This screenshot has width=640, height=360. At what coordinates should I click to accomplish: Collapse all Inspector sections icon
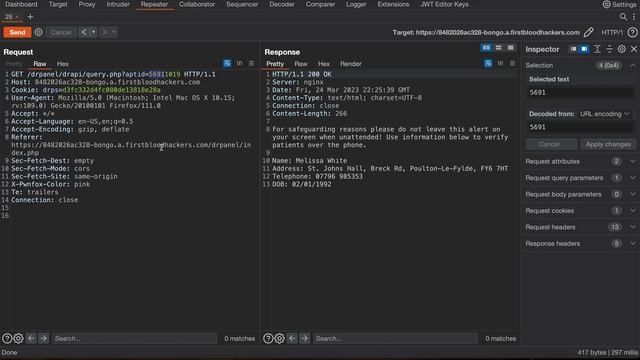(609, 49)
